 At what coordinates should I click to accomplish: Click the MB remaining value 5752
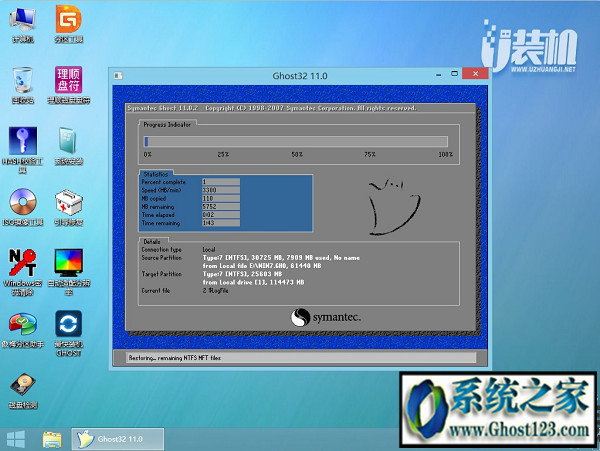221,207
